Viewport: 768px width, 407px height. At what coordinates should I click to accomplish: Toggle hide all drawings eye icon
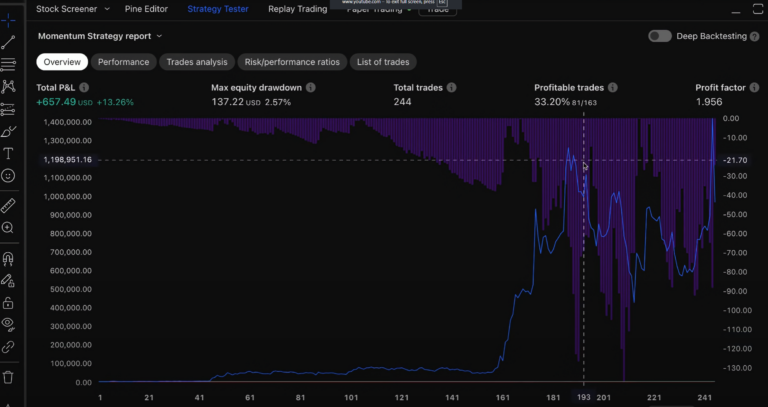[8, 324]
